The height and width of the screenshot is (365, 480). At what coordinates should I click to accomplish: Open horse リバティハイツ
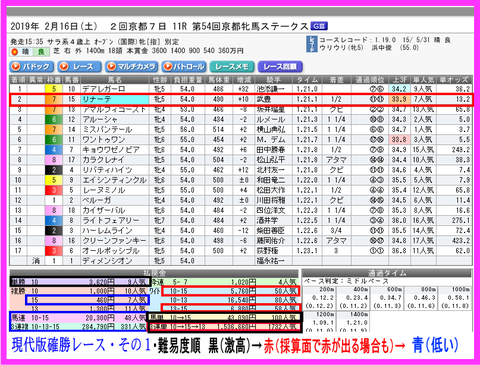tap(107, 170)
